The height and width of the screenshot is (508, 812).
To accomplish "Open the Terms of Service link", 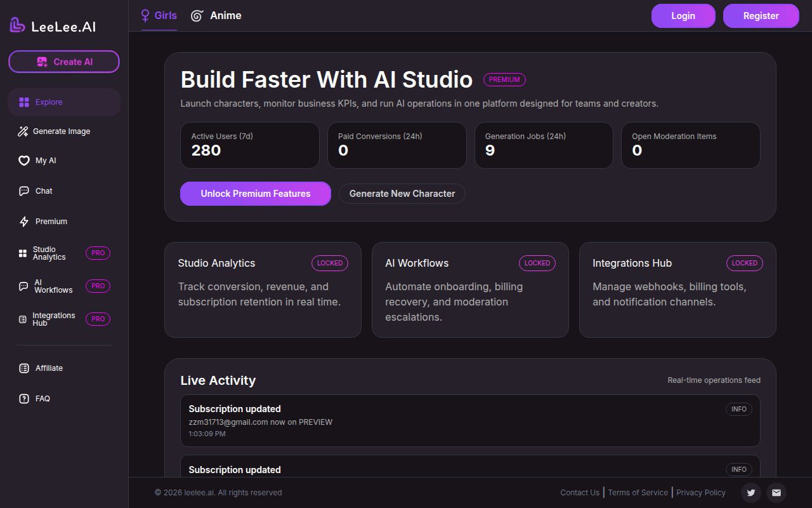I will pyautogui.click(x=638, y=492).
